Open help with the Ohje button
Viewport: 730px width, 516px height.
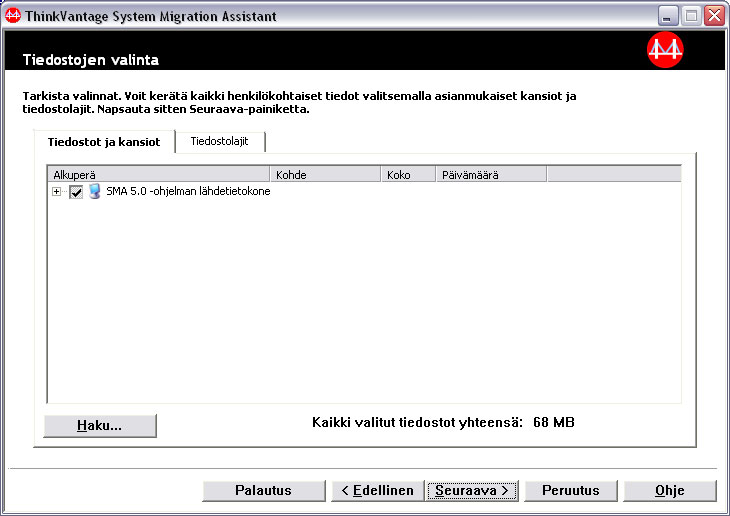[669, 491]
